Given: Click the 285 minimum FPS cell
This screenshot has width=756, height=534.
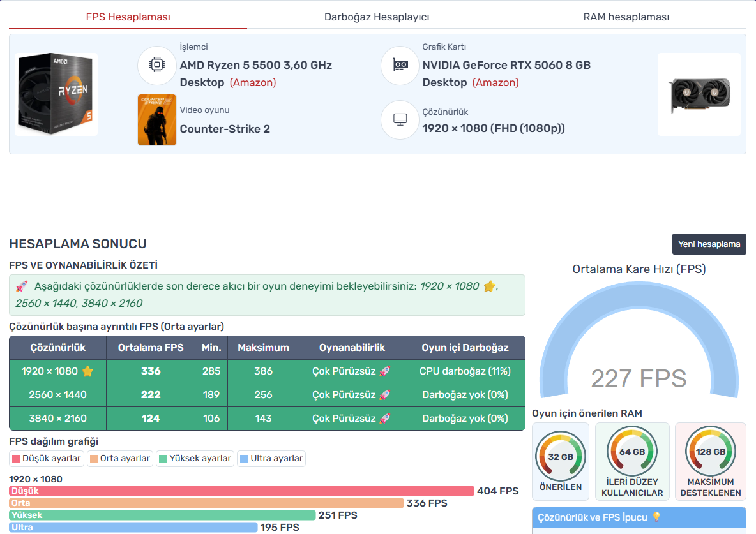Looking at the screenshot, I should point(211,371).
